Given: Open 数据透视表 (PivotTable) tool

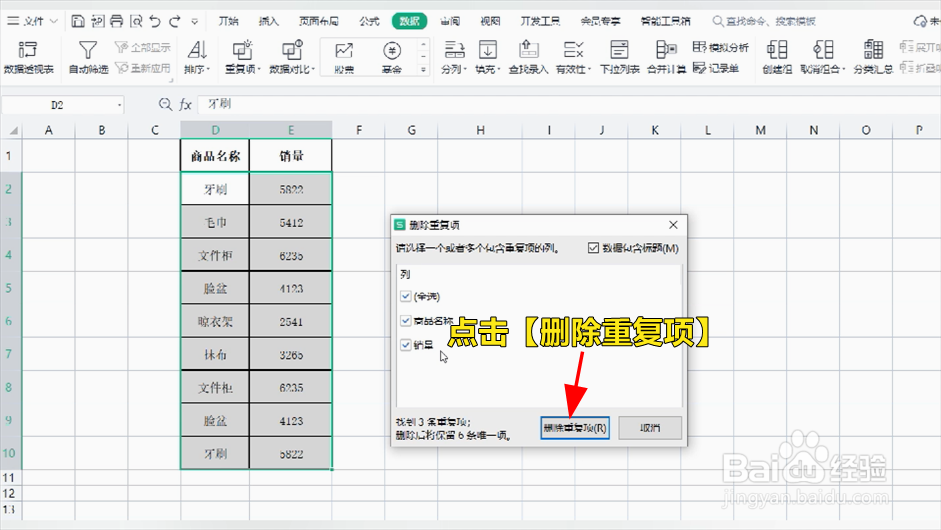Looking at the screenshot, I should tap(28, 57).
